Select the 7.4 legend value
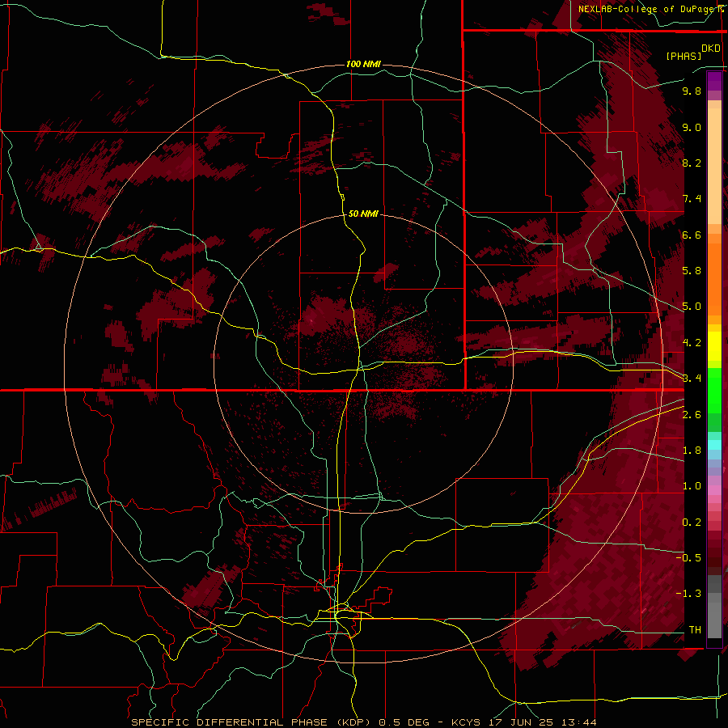 692,199
